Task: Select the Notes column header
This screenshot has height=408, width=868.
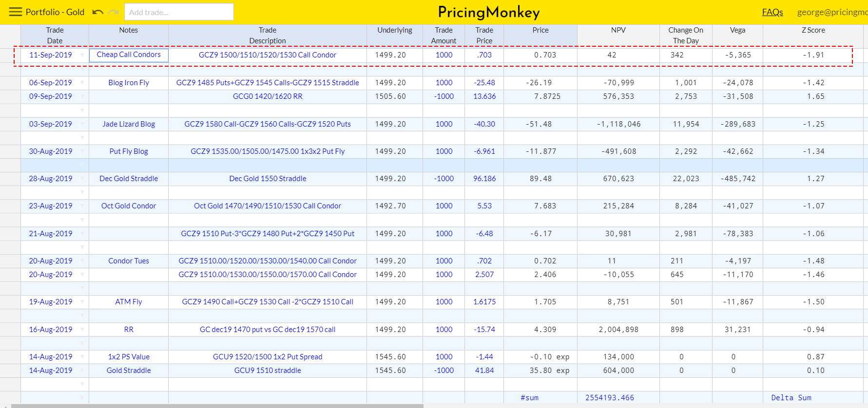Action: click(x=129, y=36)
